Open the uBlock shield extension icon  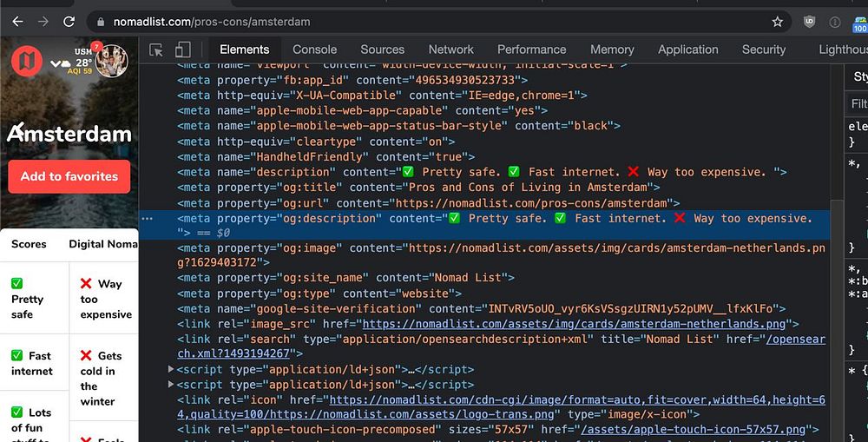coord(809,22)
